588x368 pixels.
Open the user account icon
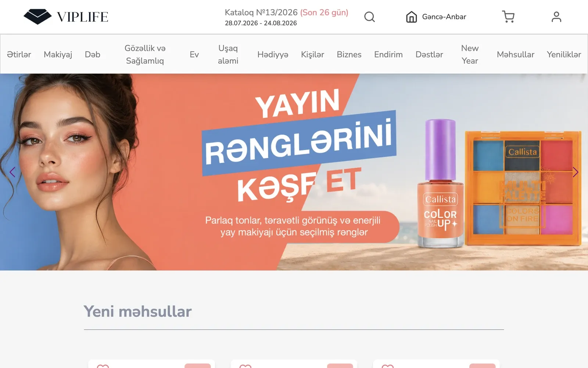coord(556,17)
